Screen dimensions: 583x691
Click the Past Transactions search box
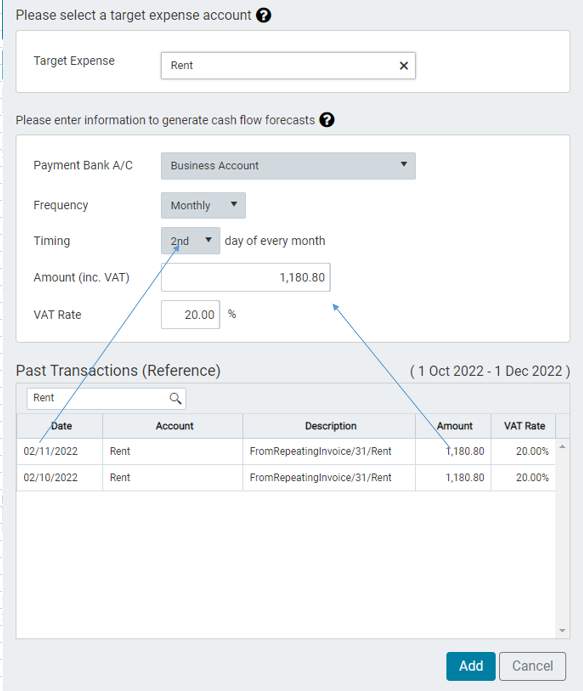click(x=106, y=398)
